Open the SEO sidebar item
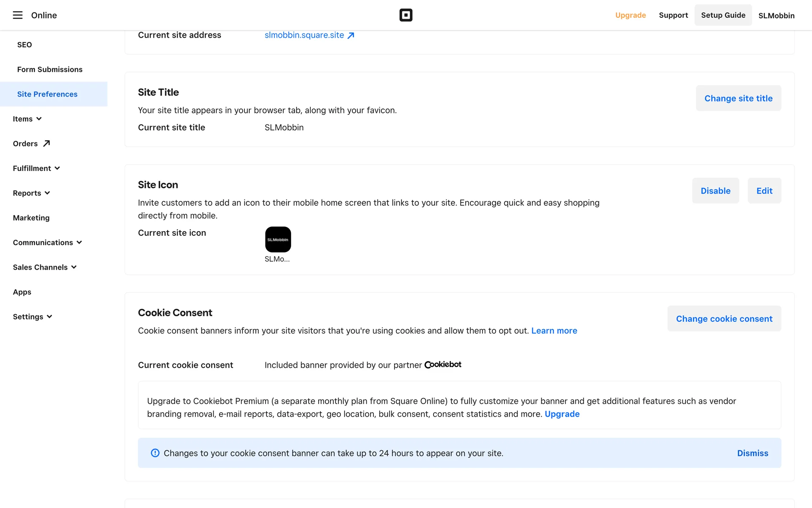 pyautogui.click(x=25, y=45)
